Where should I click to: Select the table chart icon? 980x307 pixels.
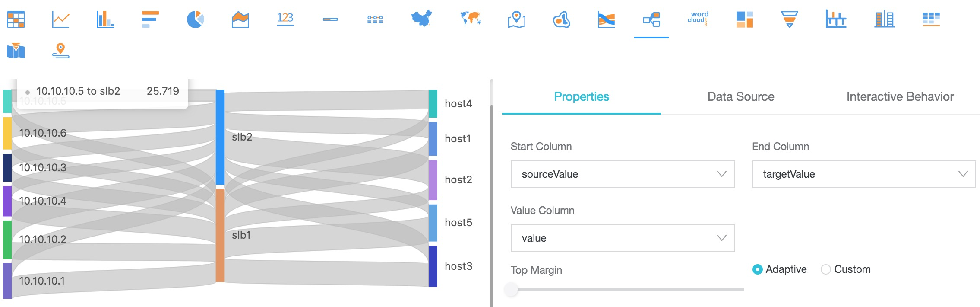pos(16,19)
